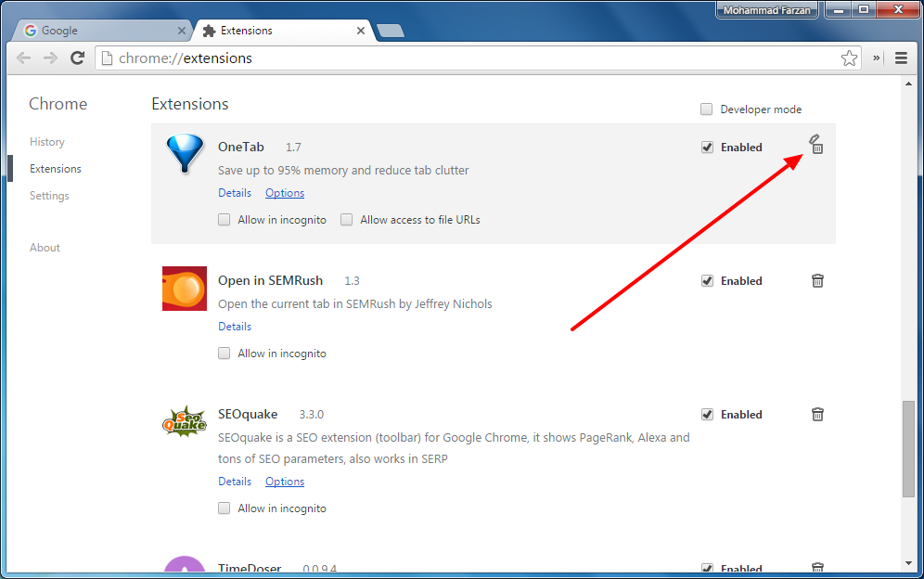The width and height of the screenshot is (924, 579).
Task: Click OneTab version number 1.7
Action: [x=293, y=148]
